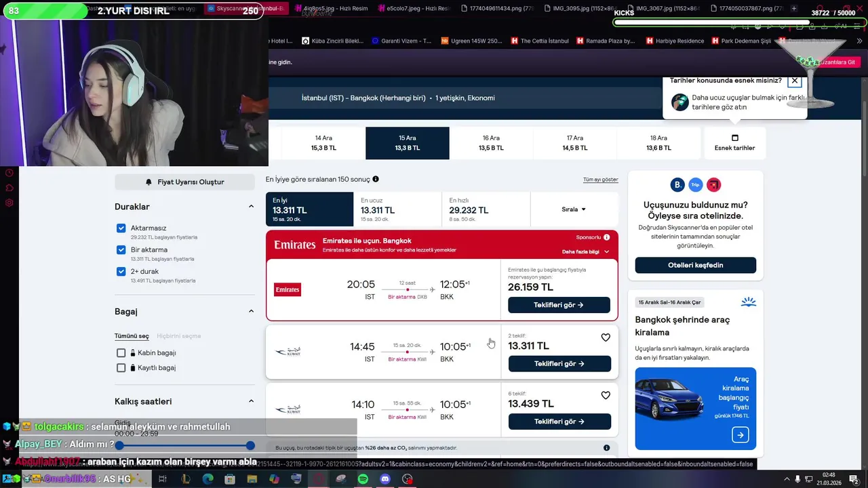Collapse the Duraklar filter section
This screenshot has height=488, width=868.
click(251, 207)
